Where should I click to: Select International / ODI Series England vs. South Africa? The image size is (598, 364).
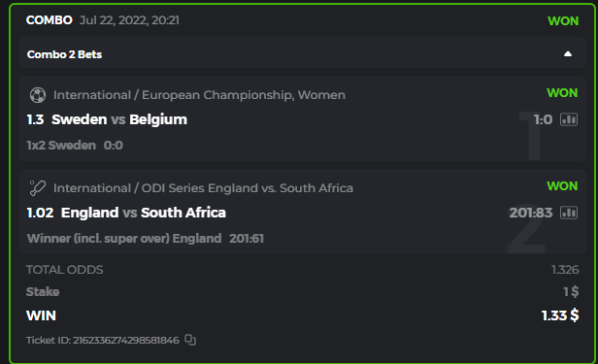pyautogui.click(x=203, y=188)
